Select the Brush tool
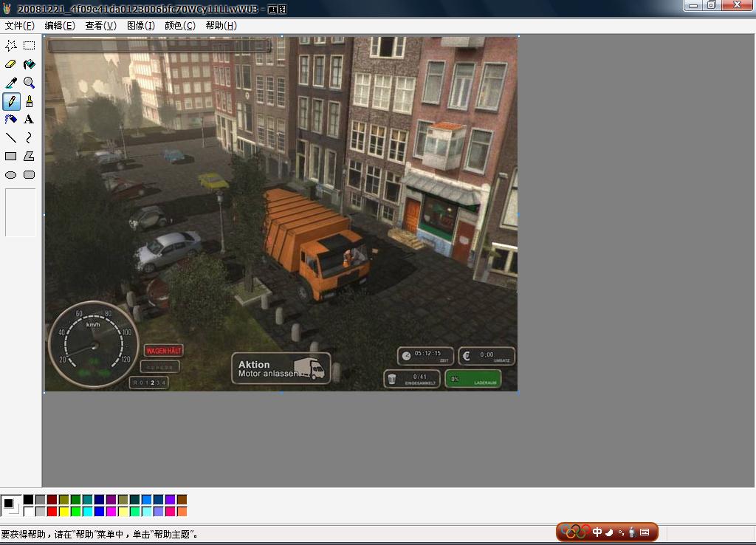The image size is (756, 545). pyautogui.click(x=29, y=101)
